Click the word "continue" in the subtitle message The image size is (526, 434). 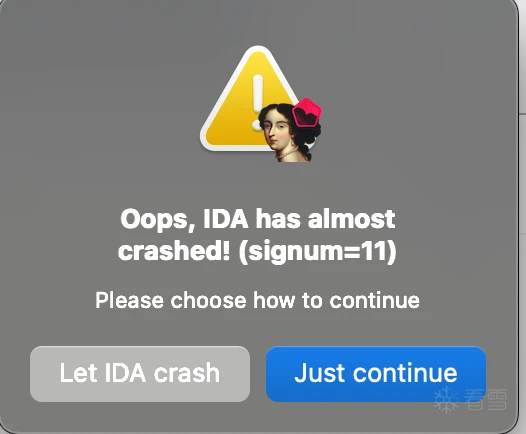(x=374, y=300)
